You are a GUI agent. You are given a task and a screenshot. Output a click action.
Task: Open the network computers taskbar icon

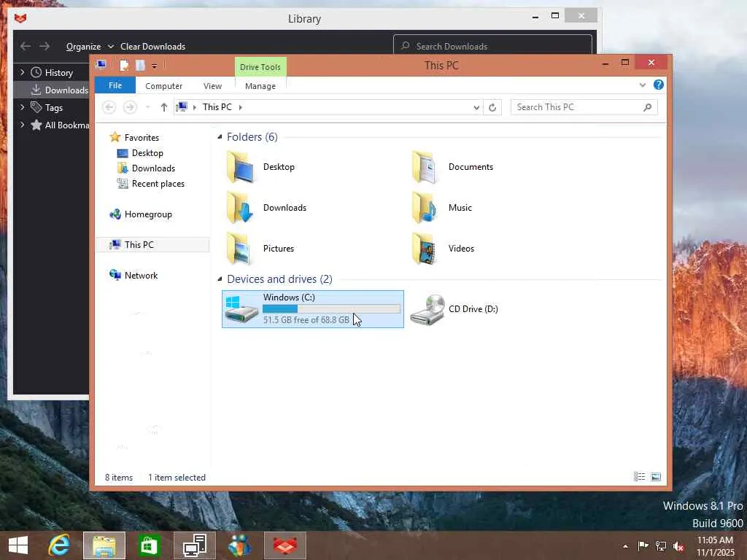coord(194,545)
